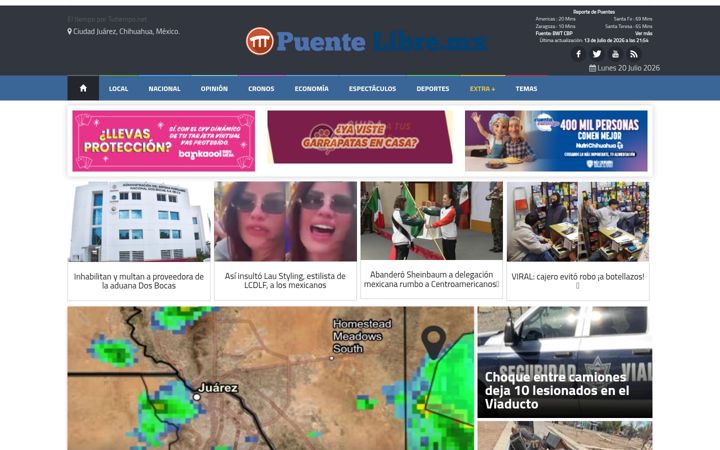Open the ECONOMÍA section

click(x=311, y=89)
